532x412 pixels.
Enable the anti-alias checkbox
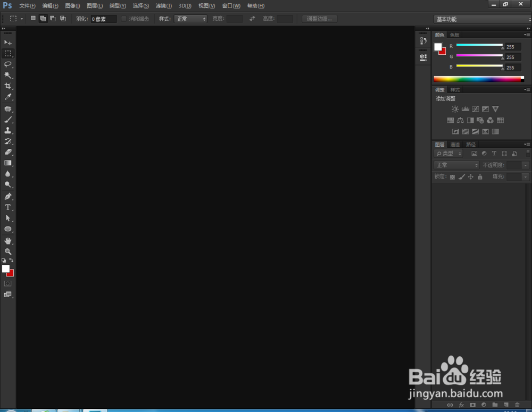[124, 19]
